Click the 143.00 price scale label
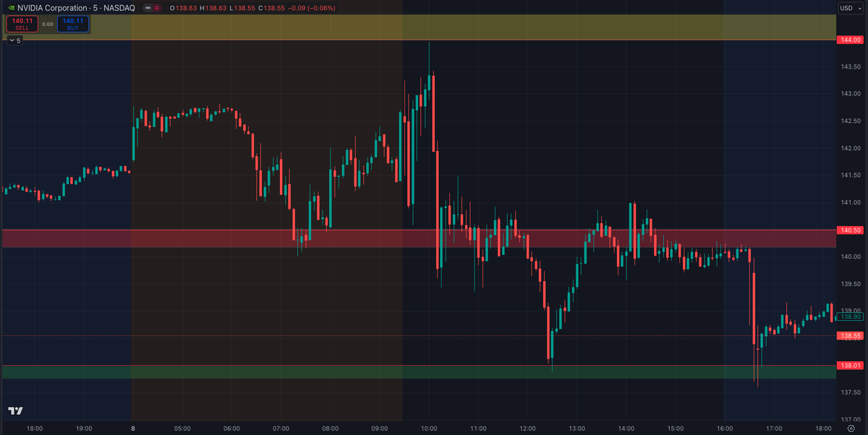 [x=849, y=94]
